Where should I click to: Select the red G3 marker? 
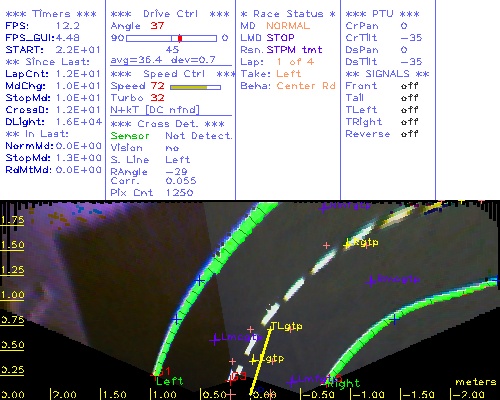(x=239, y=377)
